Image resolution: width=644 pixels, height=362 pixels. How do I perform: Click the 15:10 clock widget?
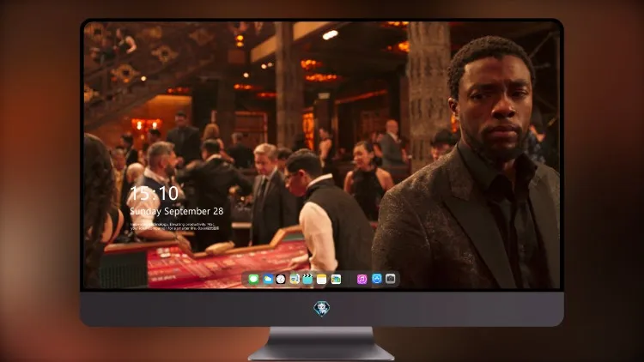(154, 193)
